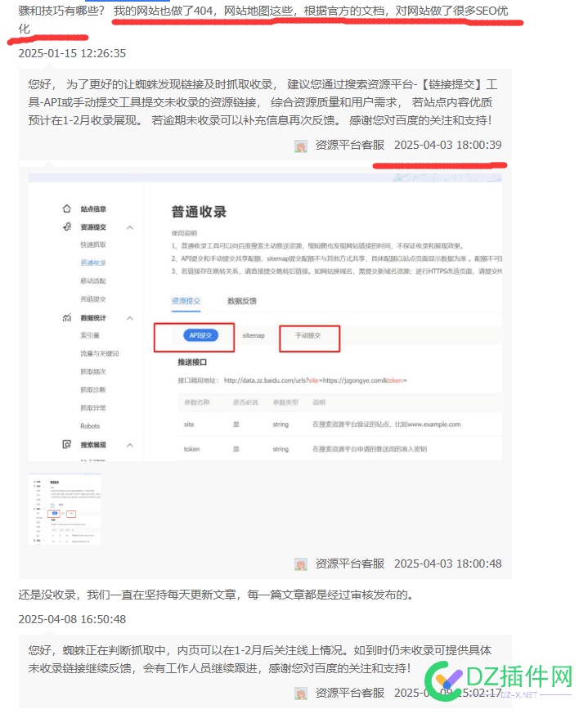Open 抓取频次 under 数据统计
Viewport: 588px width, 714px height.
(x=93, y=371)
